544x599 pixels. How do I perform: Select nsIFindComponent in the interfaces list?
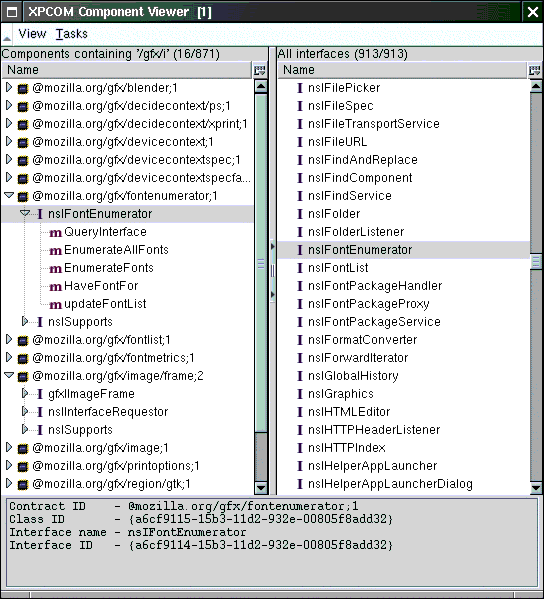click(x=403, y=178)
